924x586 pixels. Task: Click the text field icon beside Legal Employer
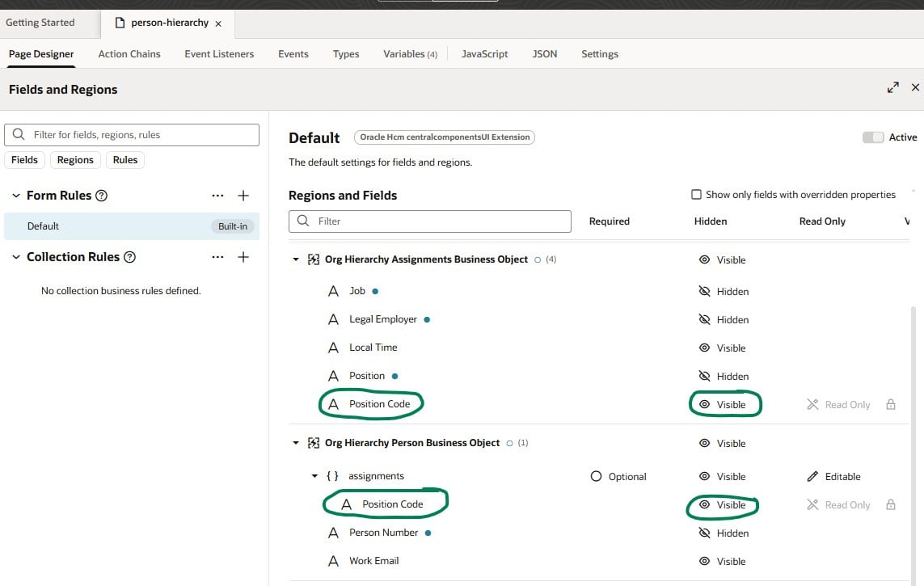(x=333, y=319)
